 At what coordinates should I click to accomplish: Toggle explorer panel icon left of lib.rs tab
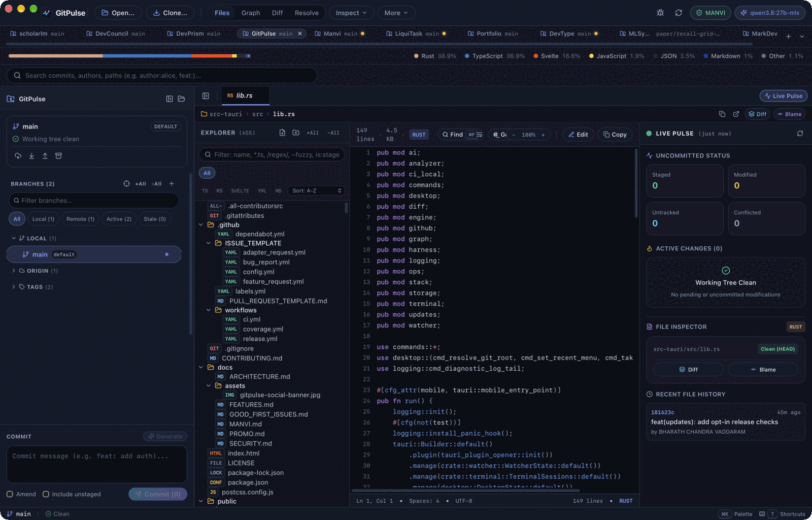point(206,95)
